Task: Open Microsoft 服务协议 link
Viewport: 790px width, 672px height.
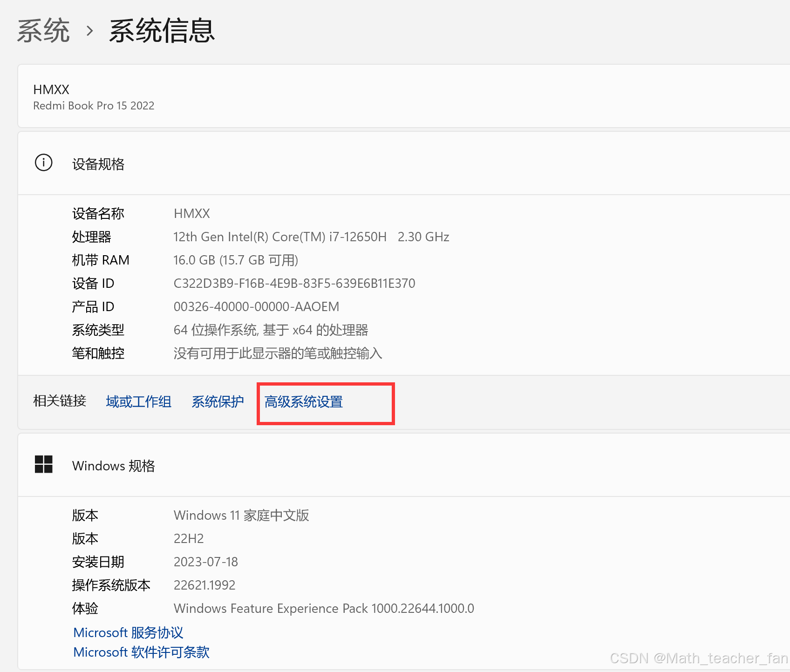Action: point(128,632)
